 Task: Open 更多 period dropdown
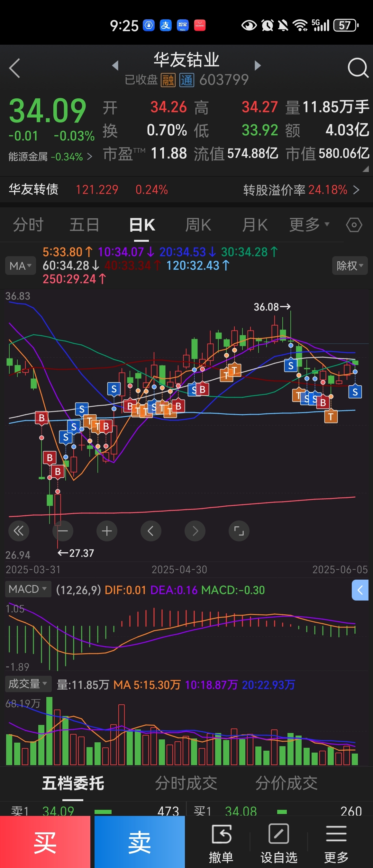coord(309,224)
